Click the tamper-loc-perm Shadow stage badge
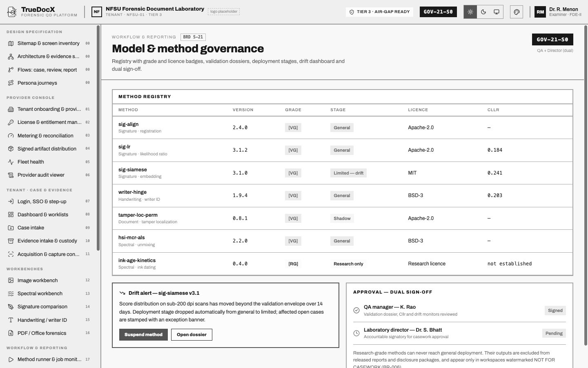Image resolution: width=588 pixels, height=368 pixels. (342, 218)
